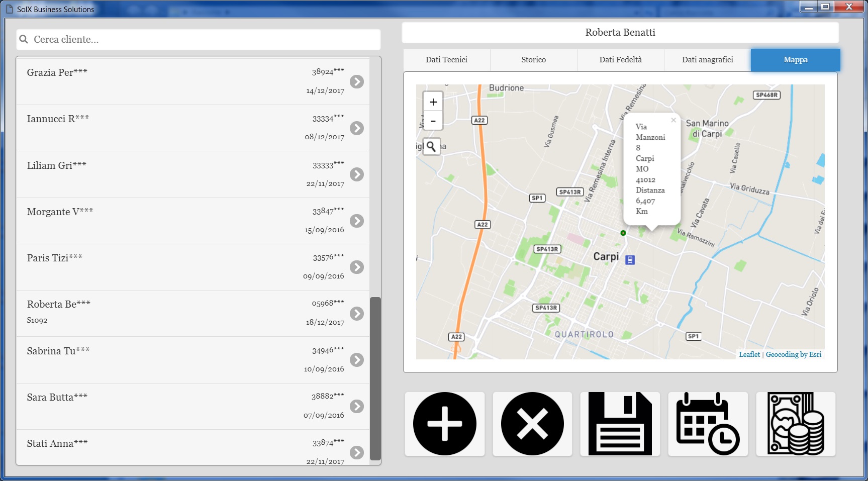
Task: Click the map magnifier search icon
Action: [x=431, y=146]
